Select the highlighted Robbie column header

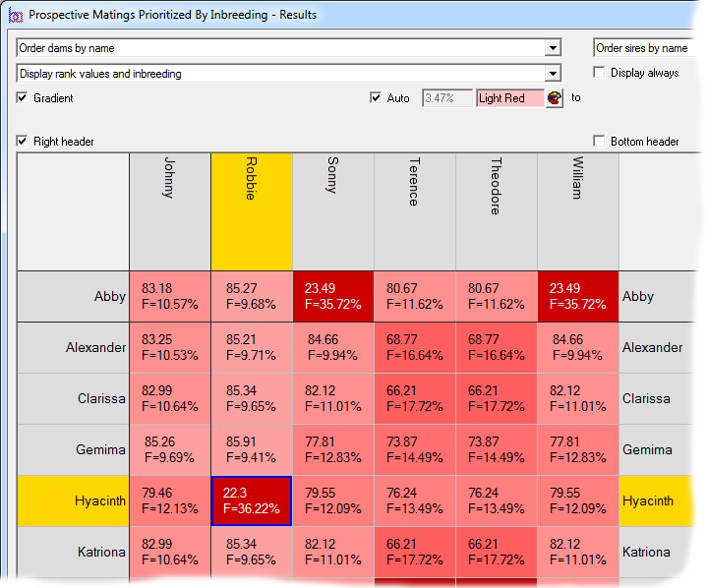(x=252, y=212)
